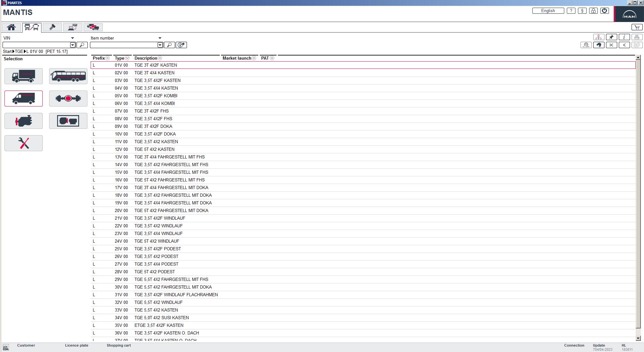This screenshot has width=644, height=352.
Task: Open the service tools wrench icon
Action: point(23,143)
